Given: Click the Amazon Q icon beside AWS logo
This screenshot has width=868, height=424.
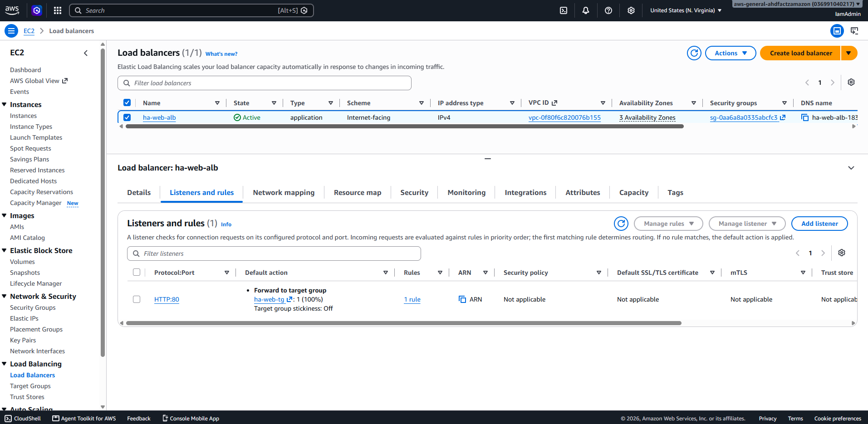Looking at the screenshot, I should tap(37, 10).
